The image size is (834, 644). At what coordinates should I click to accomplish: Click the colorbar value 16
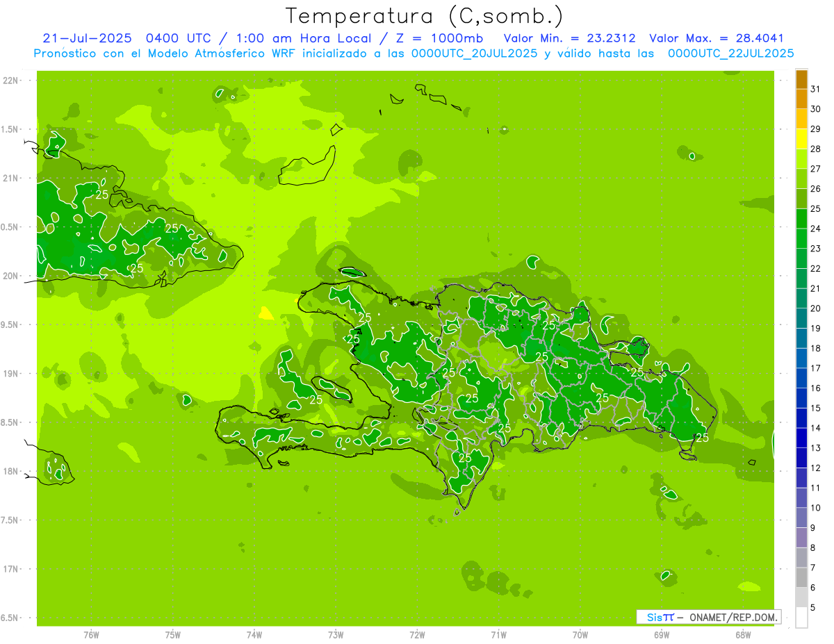click(x=816, y=388)
